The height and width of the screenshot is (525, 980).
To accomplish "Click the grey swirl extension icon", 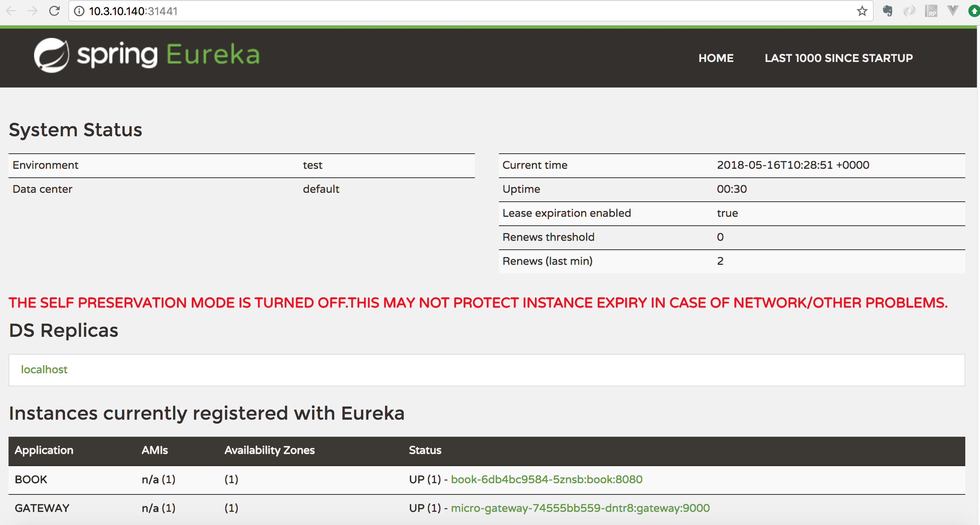I will [909, 11].
